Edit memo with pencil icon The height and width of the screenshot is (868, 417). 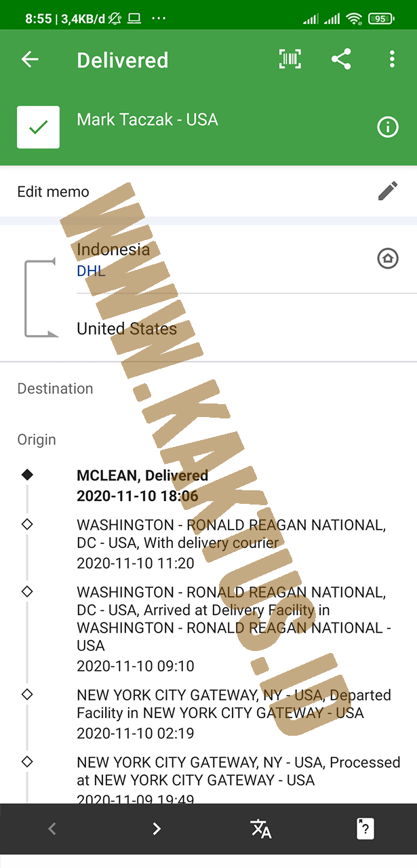click(388, 191)
